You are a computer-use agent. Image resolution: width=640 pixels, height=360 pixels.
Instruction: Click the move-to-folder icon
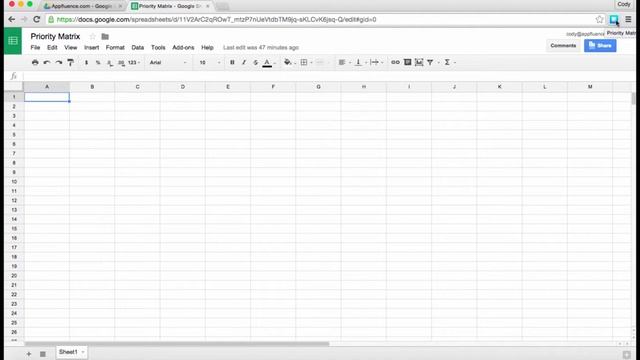105,37
